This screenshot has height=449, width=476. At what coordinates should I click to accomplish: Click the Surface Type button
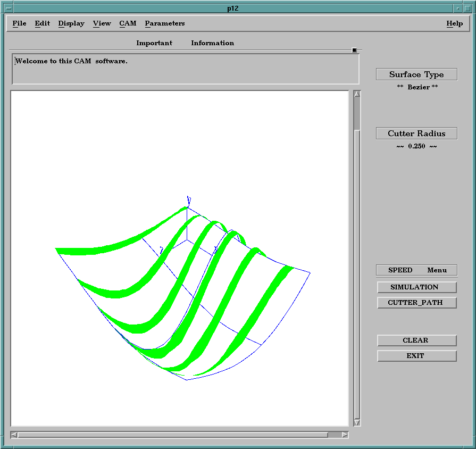coord(416,74)
